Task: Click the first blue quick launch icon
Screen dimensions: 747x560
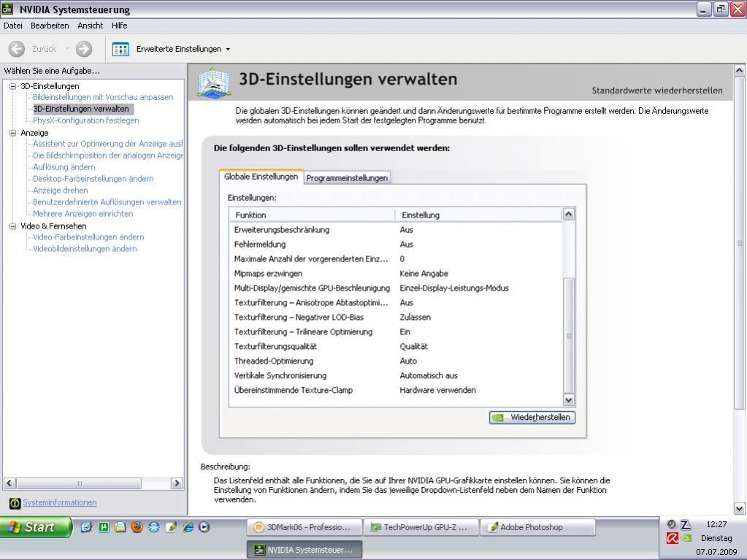Action: point(86,527)
